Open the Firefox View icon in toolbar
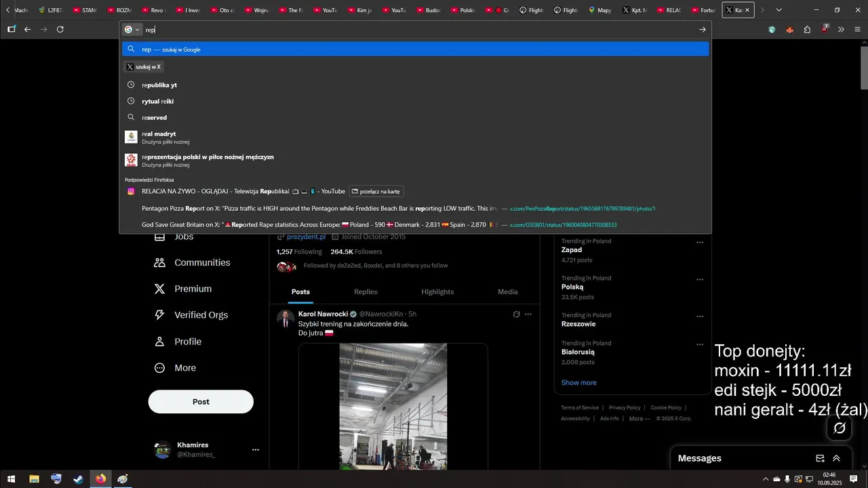The width and height of the screenshot is (868, 488). [x=12, y=30]
